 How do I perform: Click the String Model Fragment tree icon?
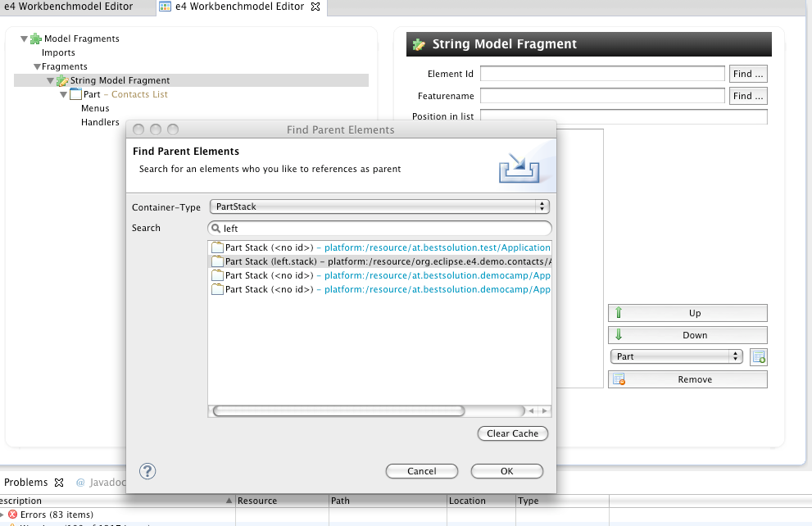coord(62,80)
